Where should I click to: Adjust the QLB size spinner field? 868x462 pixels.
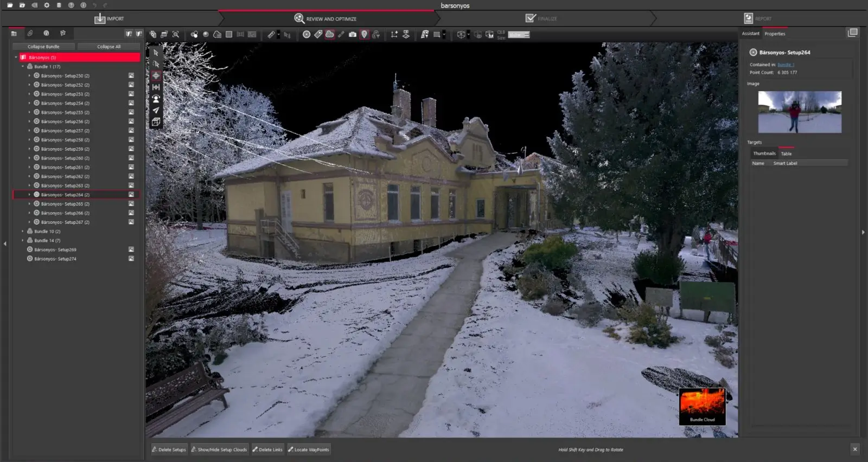click(x=519, y=35)
